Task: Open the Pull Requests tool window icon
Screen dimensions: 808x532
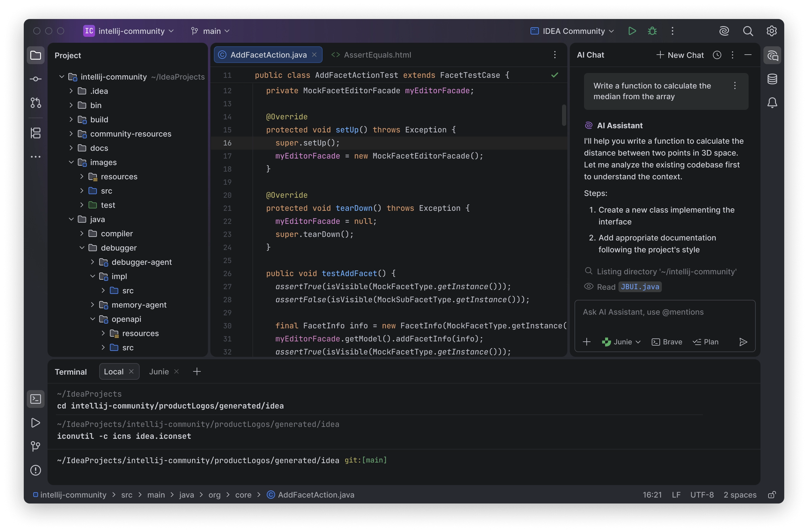Action: coord(35,102)
